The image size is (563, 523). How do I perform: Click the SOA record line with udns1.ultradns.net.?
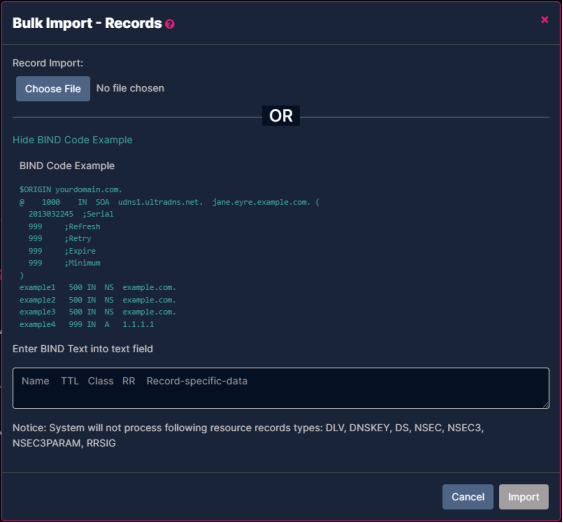coord(169,202)
